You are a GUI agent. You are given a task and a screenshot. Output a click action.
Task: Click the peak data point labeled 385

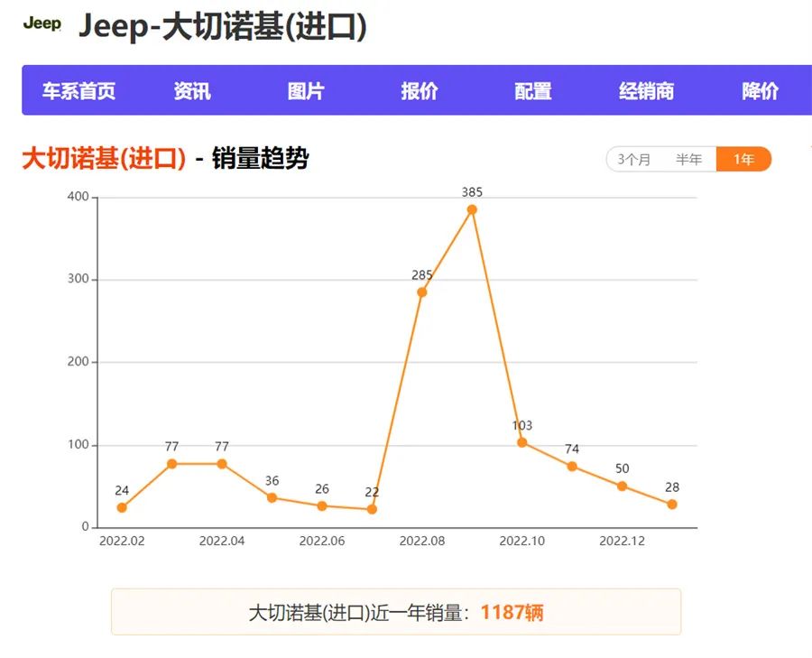pos(472,209)
